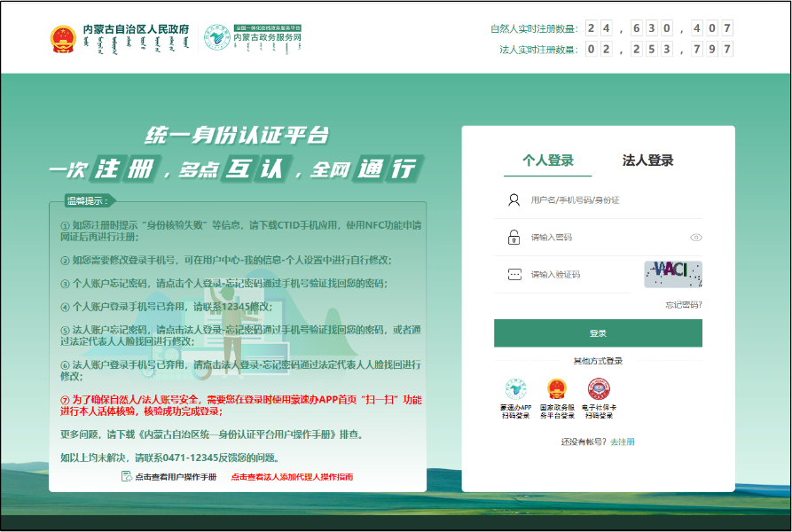Open the red 法人添加代理人操作指南 link

pos(291,476)
